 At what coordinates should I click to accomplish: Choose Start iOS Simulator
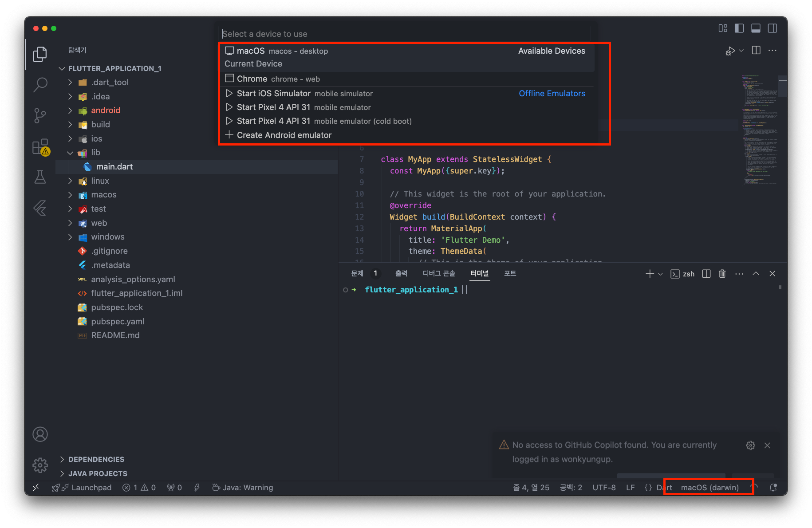pos(407,94)
